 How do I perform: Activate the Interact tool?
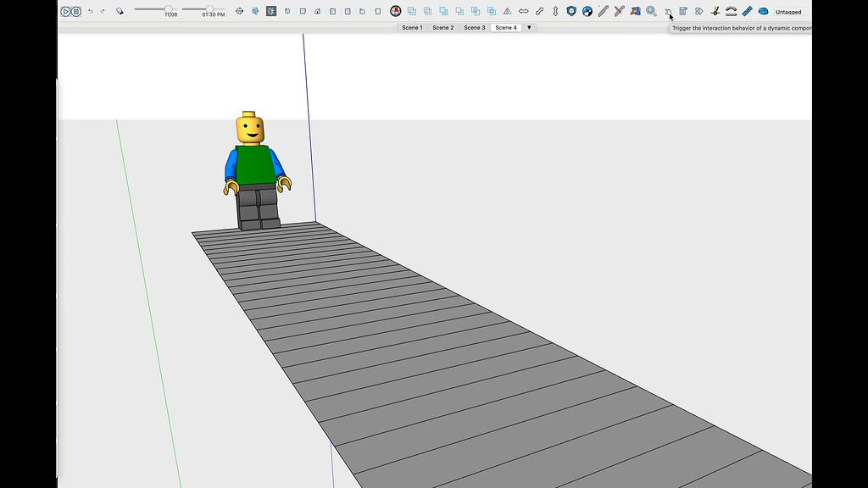(668, 11)
